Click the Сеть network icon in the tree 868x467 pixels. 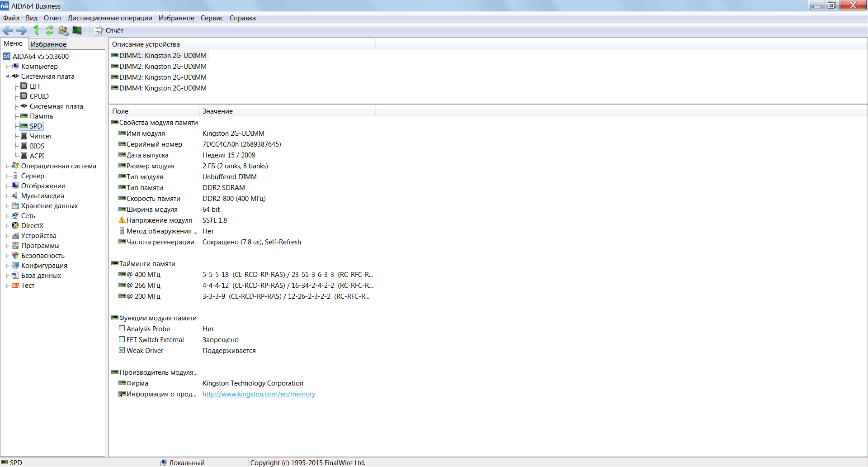[15, 215]
